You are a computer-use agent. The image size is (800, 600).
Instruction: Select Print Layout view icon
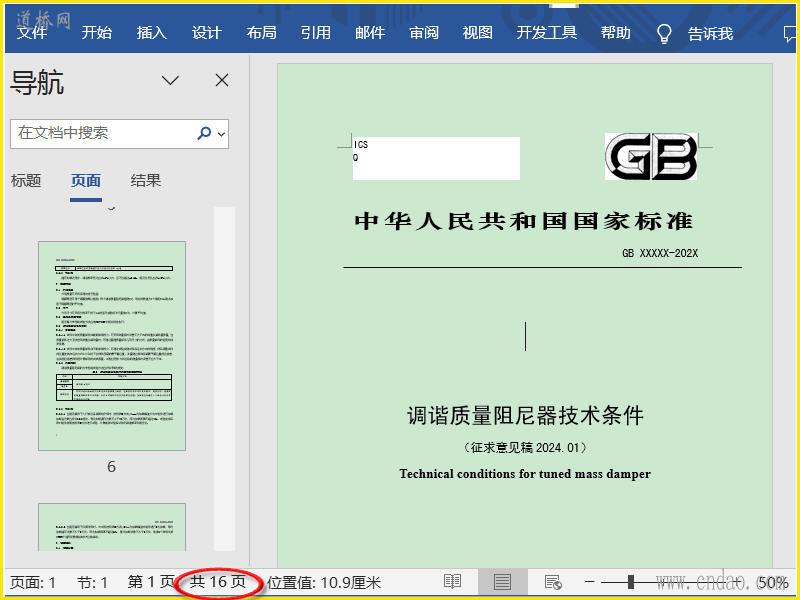coord(502,582)
